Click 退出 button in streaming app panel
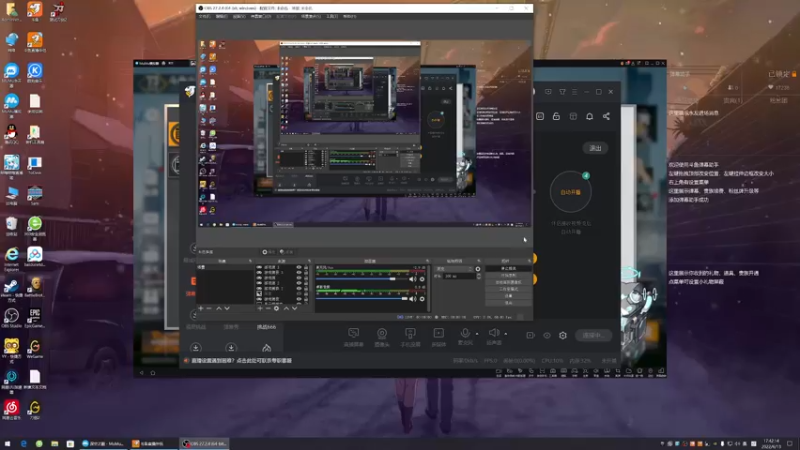Screen dimensions: 800x450 point(595,148)
